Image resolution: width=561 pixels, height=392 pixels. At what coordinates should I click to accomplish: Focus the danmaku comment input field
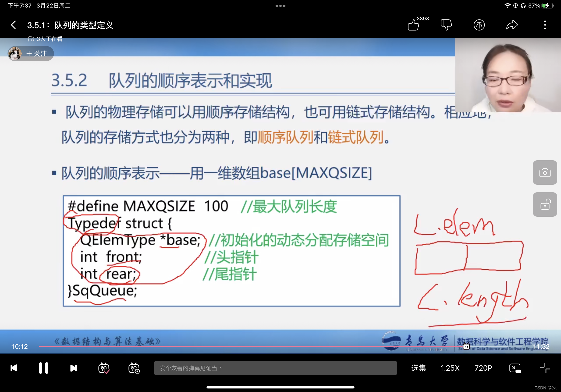[x=275, y=368]
